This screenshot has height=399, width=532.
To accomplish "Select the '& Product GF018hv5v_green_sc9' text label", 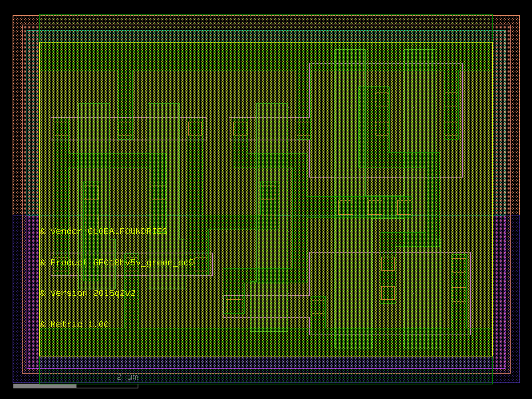I will coord(117,263).
